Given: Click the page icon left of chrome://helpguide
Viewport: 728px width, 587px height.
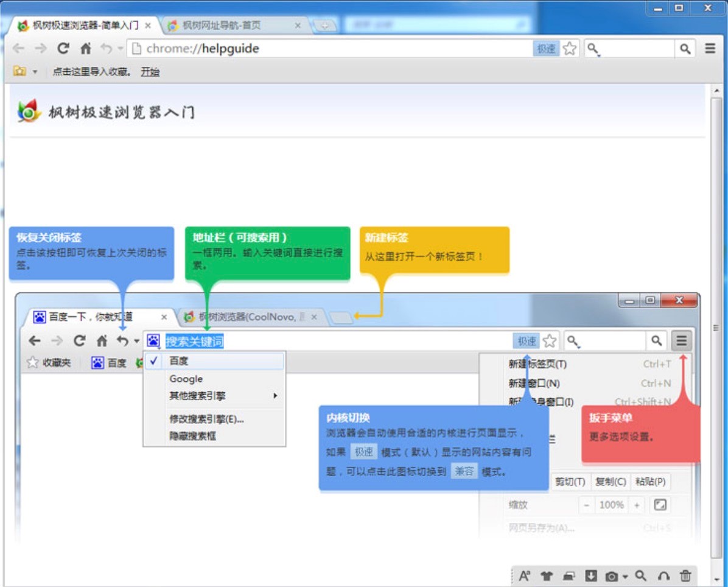Looking at the screenshot, I should (136, 48).
